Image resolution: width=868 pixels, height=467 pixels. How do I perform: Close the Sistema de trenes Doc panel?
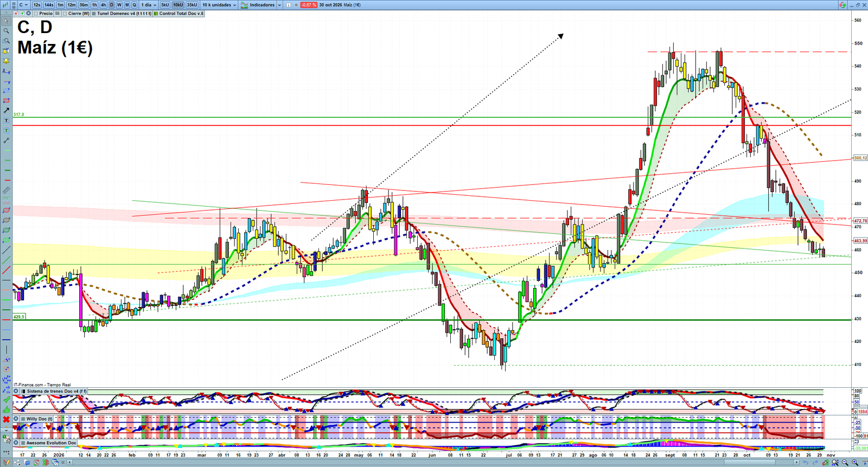click(x=16, y=391)
